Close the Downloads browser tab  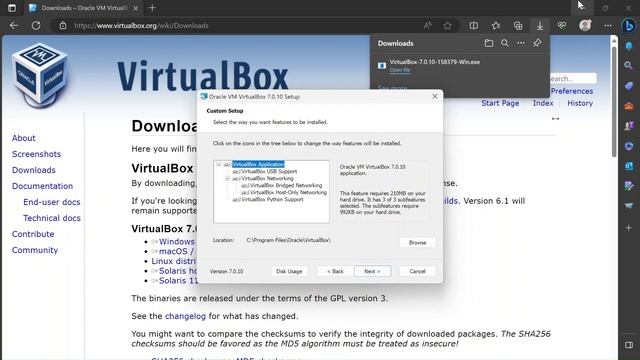click(136, 8)
